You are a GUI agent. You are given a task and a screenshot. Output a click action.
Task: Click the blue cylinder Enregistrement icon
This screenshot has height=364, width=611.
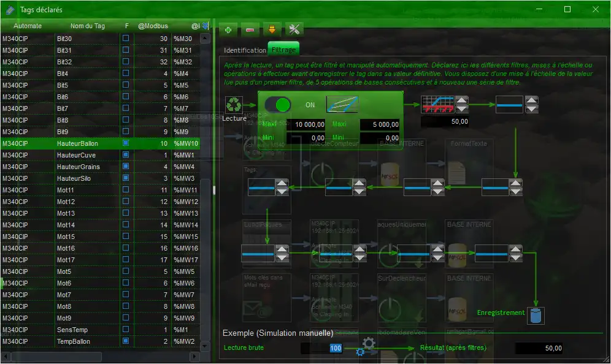(x=536, y=316)
